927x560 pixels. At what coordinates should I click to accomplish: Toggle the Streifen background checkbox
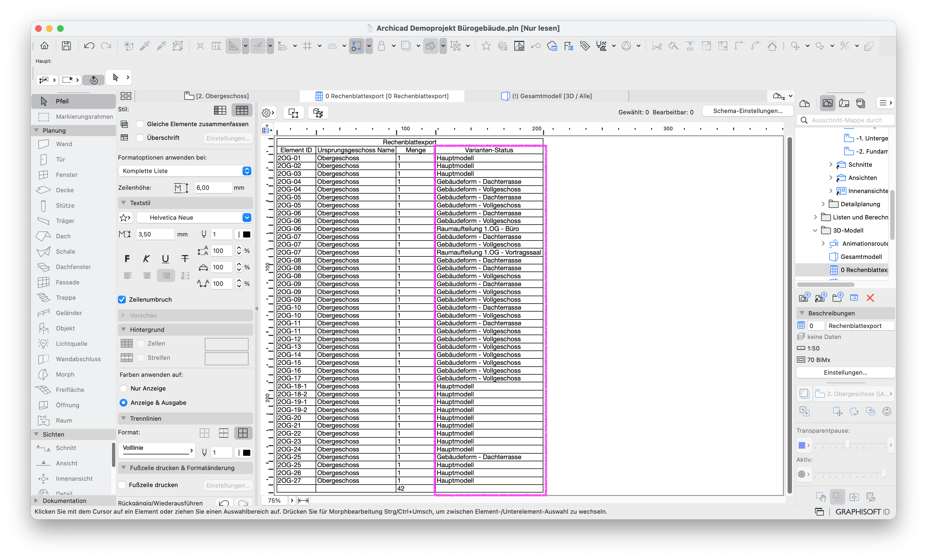(141, 358)
